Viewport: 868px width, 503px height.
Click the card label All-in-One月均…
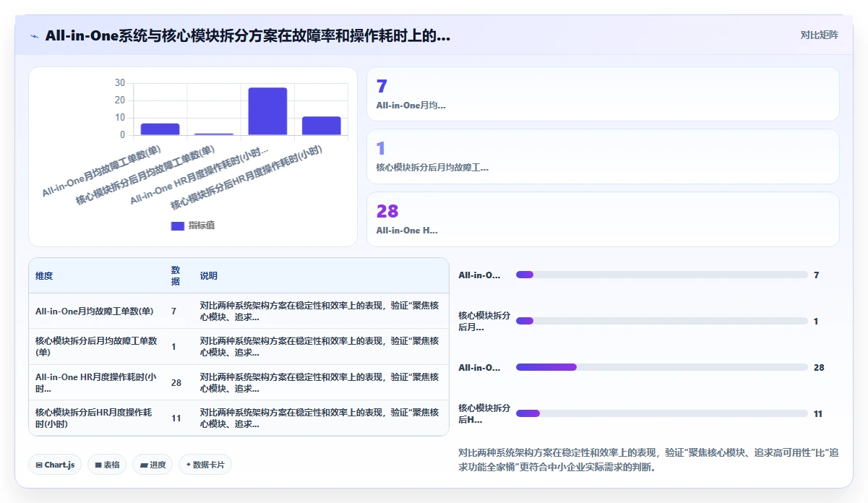click(x=411, y=106)
